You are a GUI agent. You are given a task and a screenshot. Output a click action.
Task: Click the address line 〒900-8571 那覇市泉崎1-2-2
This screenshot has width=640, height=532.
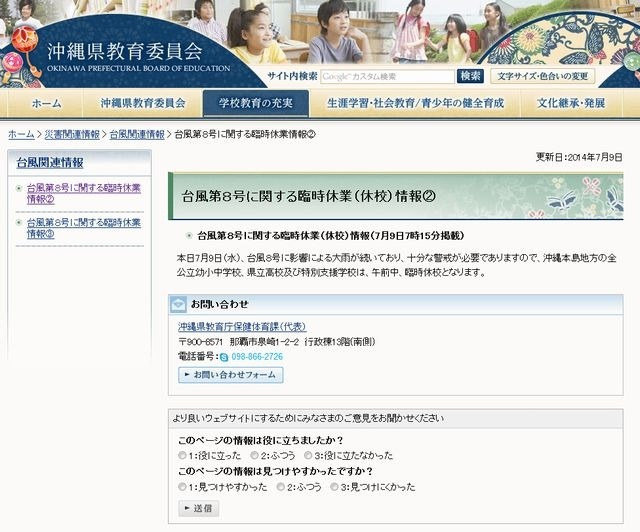click(x=238, y=342)
